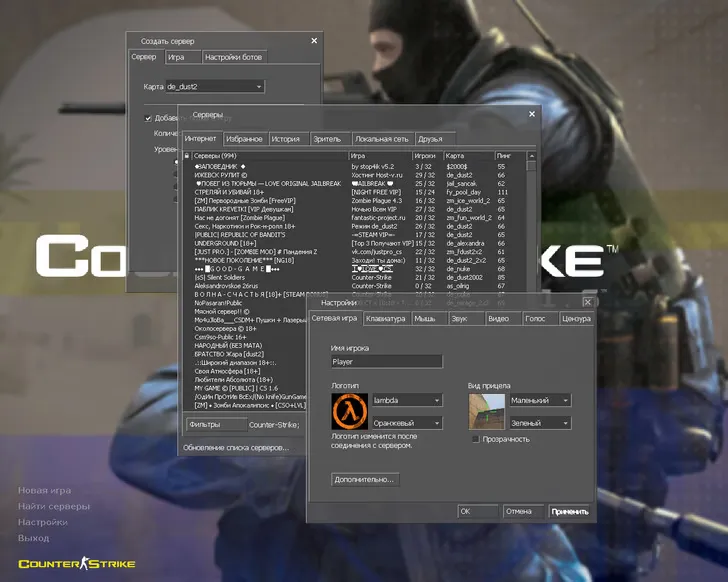Click the lock column header icon

pyautogui.click(x=187, y=156)
